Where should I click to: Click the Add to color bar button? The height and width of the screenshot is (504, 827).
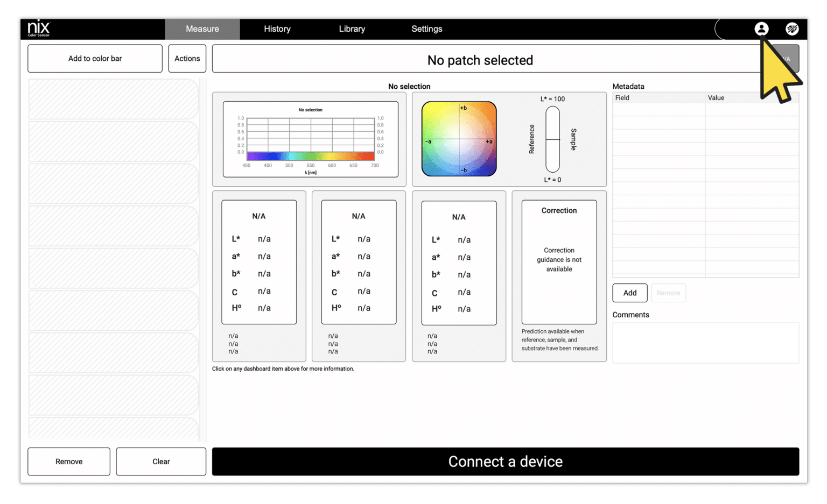[95, 58]
